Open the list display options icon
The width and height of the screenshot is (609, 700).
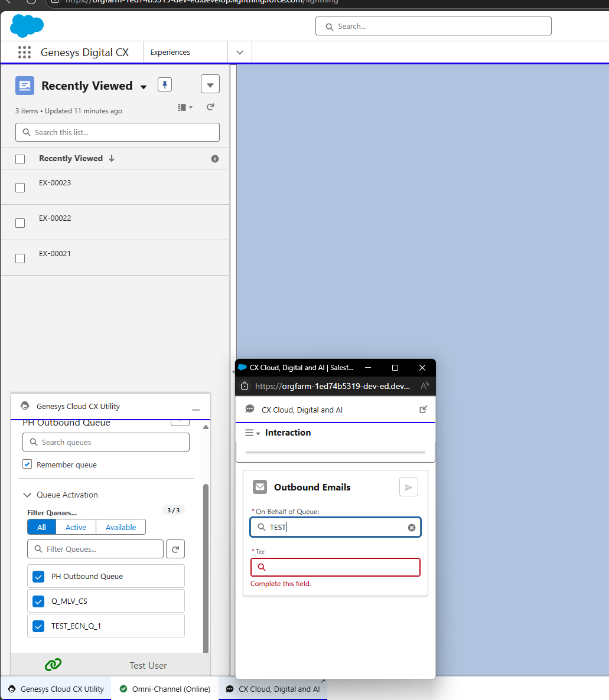coord(185,107)
